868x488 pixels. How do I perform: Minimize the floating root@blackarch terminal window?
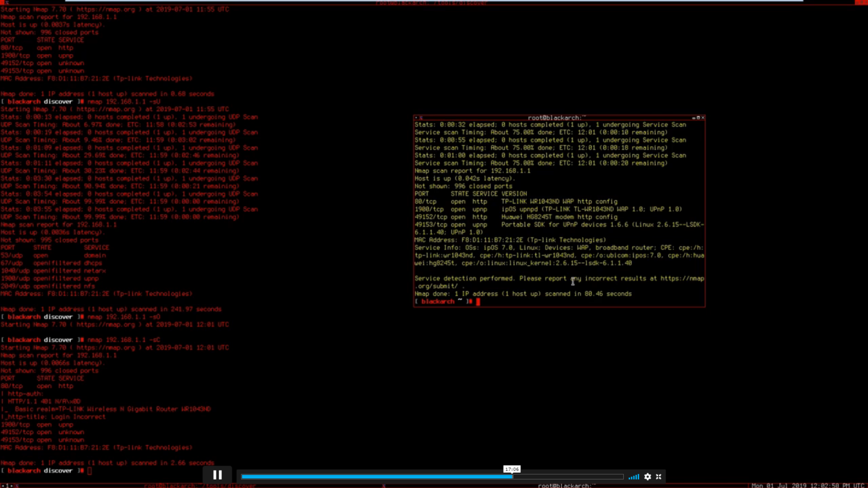(694, 118)
